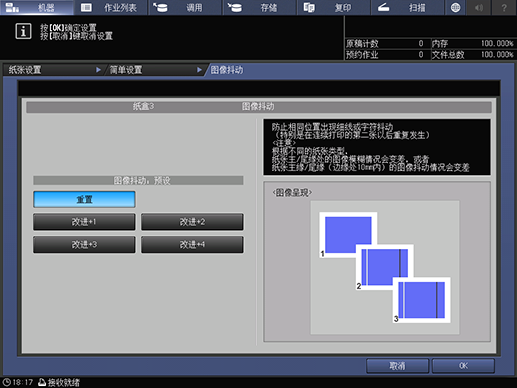Image resolution: width=517 pixels, height=388 pixels.
Task: Click the 调用 recall disk icon
Action: [x=161, y=7]
